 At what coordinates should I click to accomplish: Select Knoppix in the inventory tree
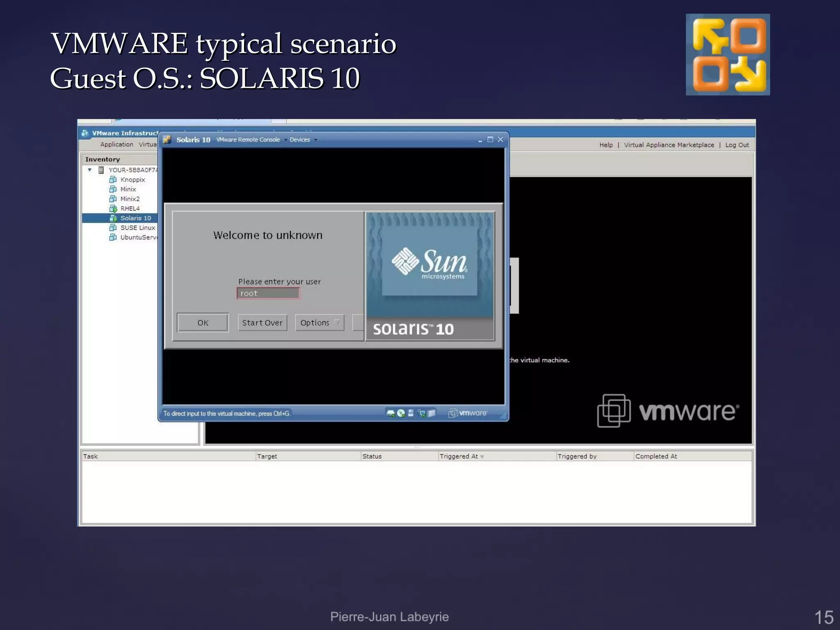[132, 179]
